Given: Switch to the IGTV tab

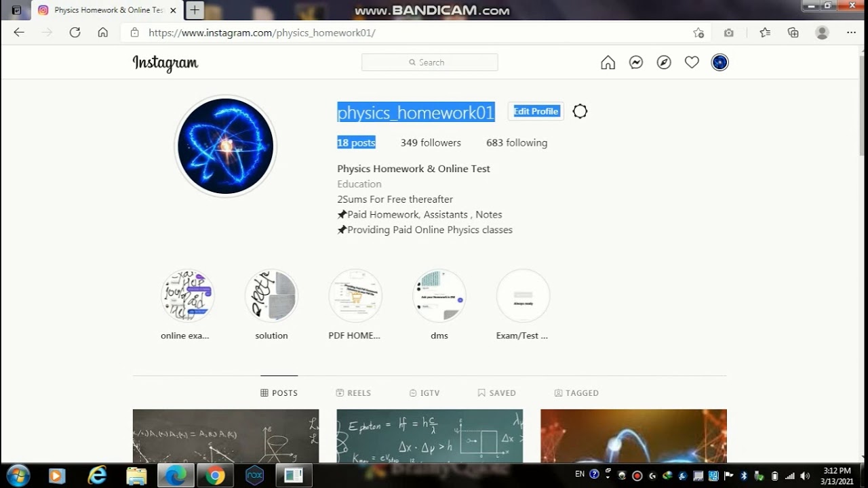Looking at the screenshot, I should (425, 393).
